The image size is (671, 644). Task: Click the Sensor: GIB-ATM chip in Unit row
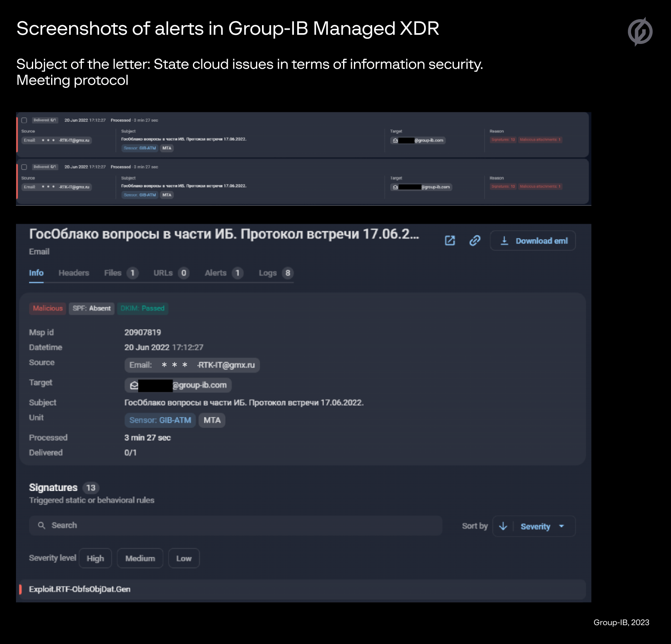click(160, 420)
